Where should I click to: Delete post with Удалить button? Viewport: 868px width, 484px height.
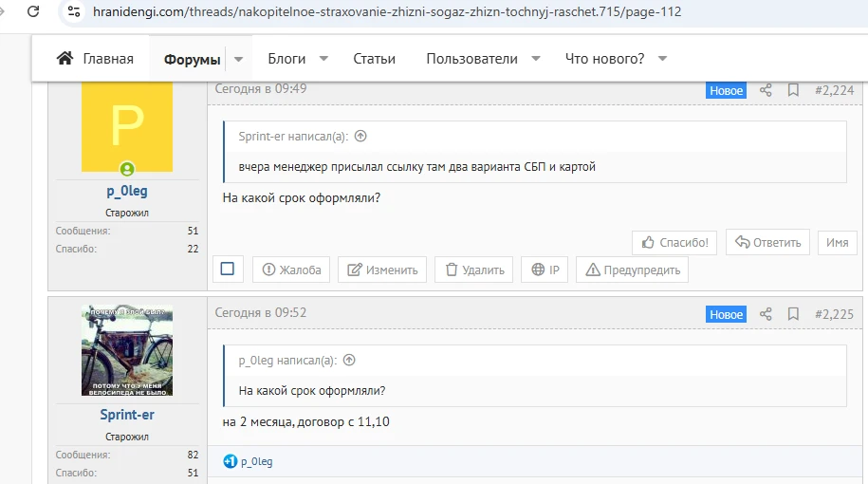(474, 270)
